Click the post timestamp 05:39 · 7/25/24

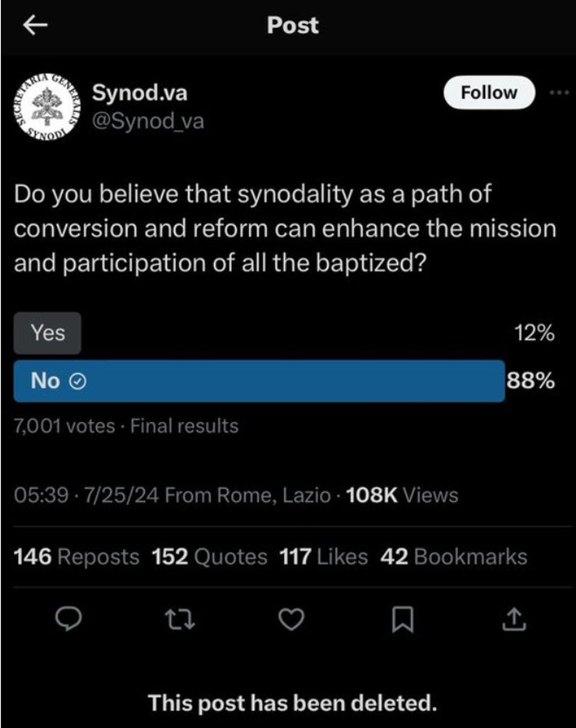tap(88, 495)
